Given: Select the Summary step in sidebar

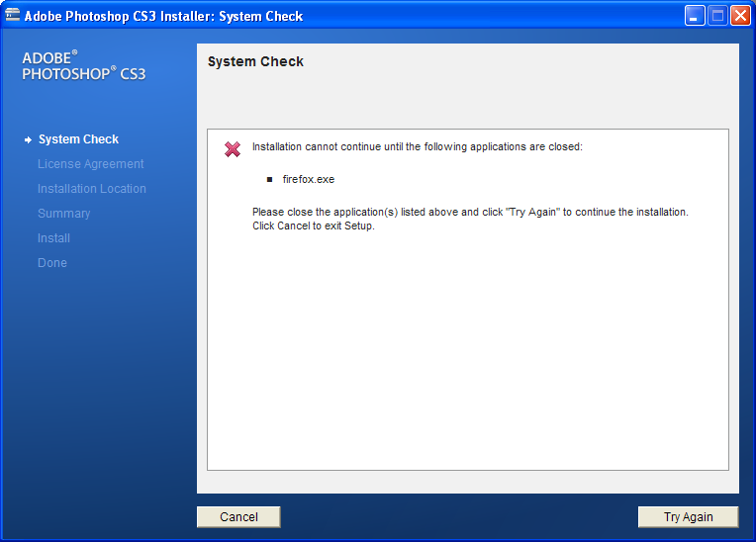Looking at the screenshot, I should coord(63,214).
